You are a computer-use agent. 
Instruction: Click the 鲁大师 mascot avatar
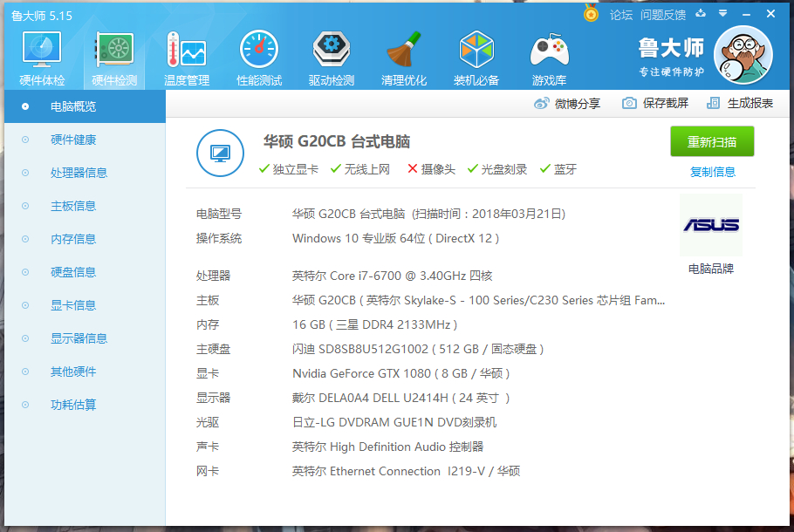coord(743,55)
